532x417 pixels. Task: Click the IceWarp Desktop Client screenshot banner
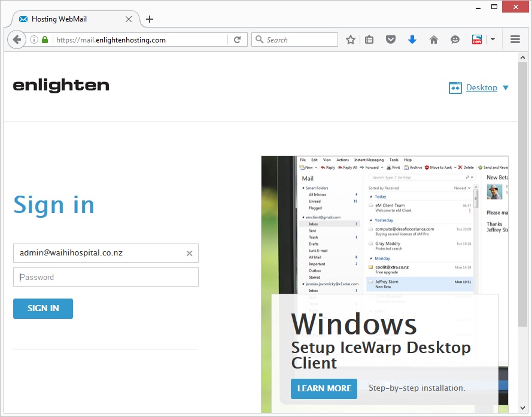(385, 284)
